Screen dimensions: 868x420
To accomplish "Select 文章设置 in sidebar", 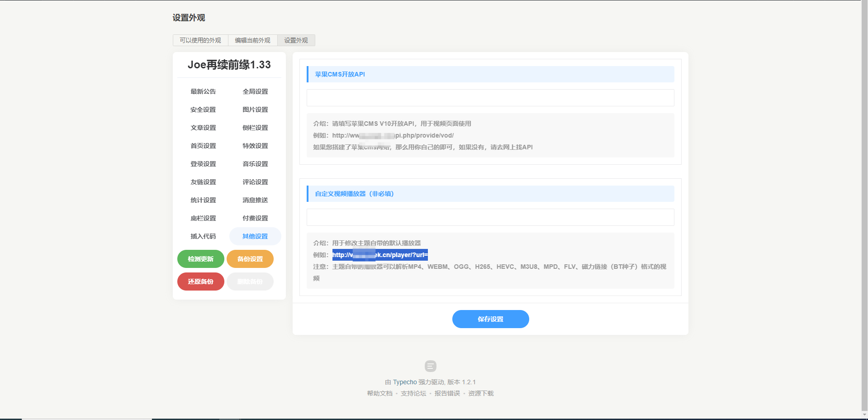I will [x=203, y=128].
